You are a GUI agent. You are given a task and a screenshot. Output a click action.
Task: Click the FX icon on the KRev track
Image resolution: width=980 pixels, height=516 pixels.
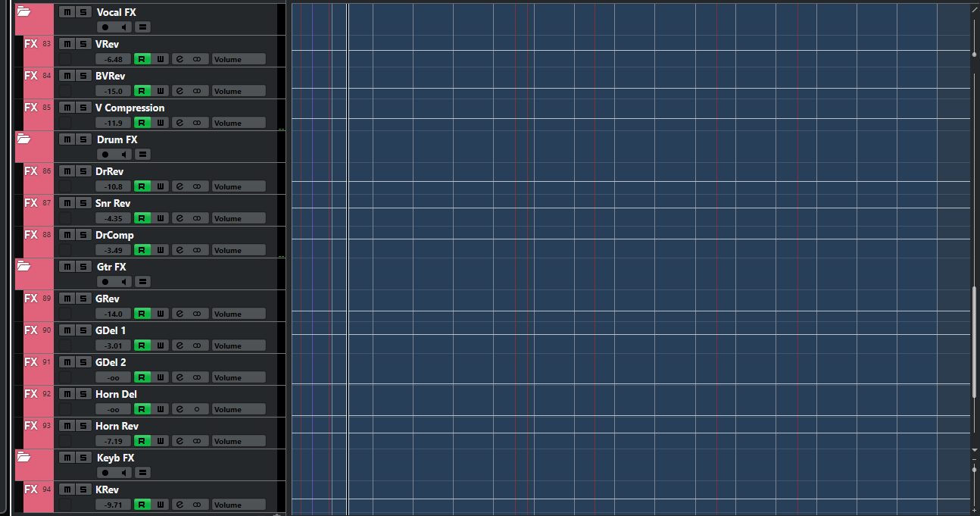[x=31, y=489]
